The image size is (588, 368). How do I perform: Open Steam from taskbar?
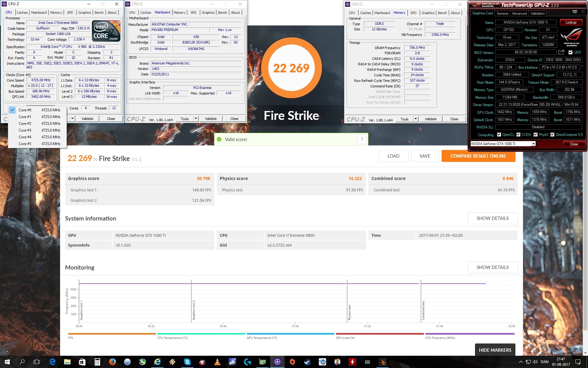pyautogui.click(x=307, y=362)
